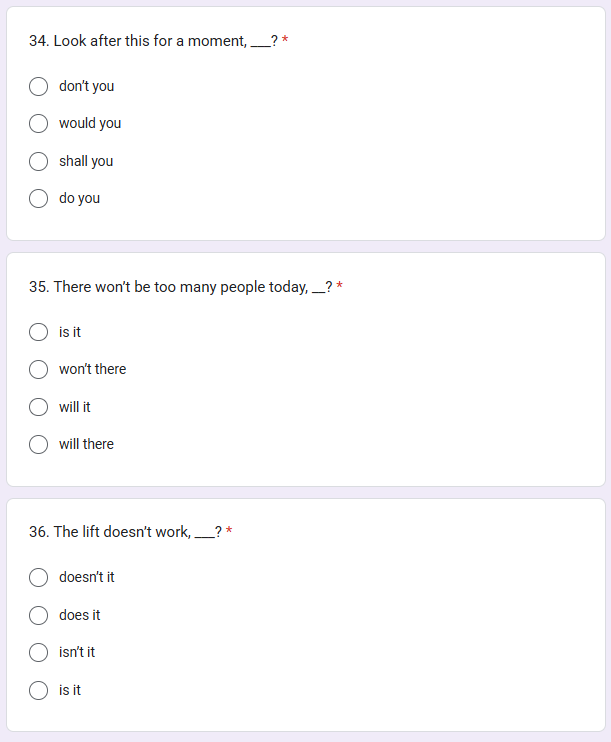Pick "isn't it" for question 36
This screenshot has height=742, width=611.
tap(38, 653)
